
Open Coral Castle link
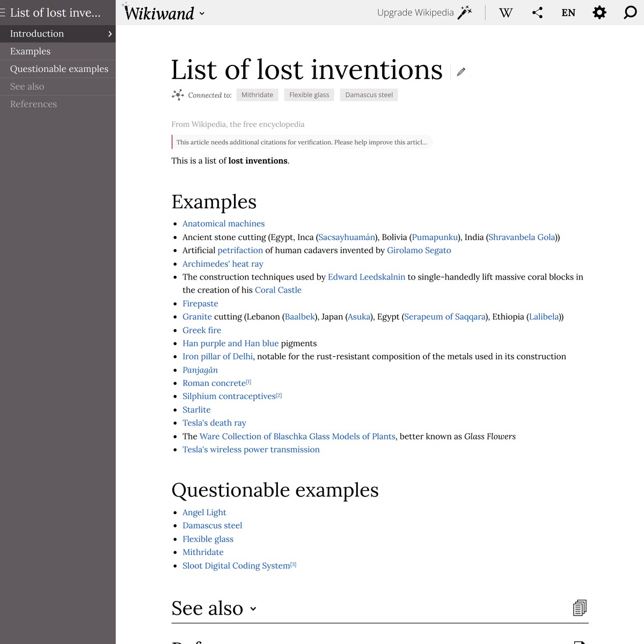[278, 290]
